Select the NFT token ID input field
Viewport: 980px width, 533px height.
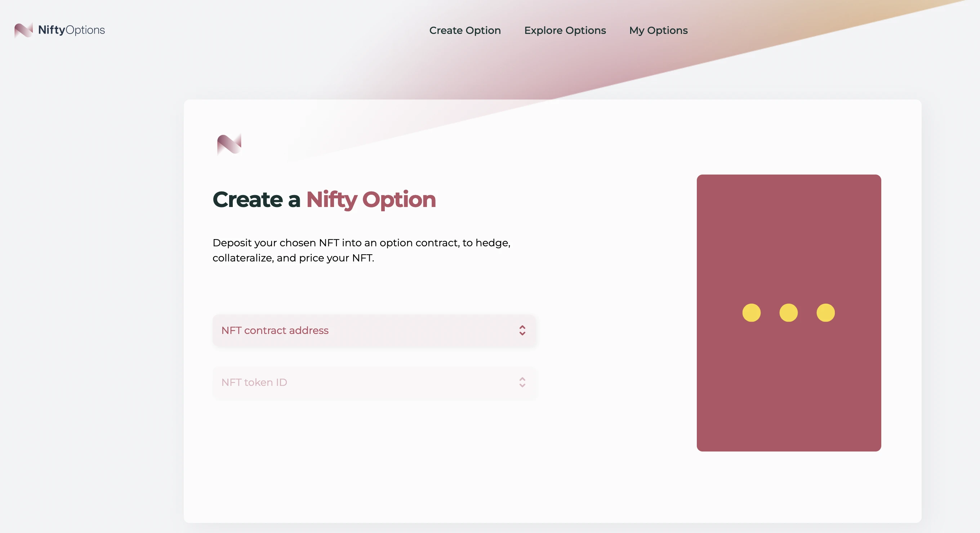tap(374, 382)
